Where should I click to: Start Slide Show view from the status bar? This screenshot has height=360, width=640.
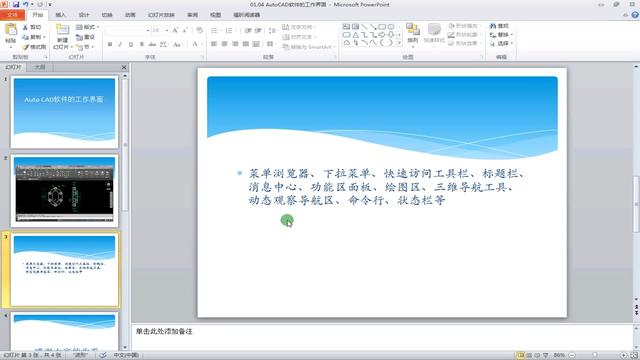tap(546, 356)
